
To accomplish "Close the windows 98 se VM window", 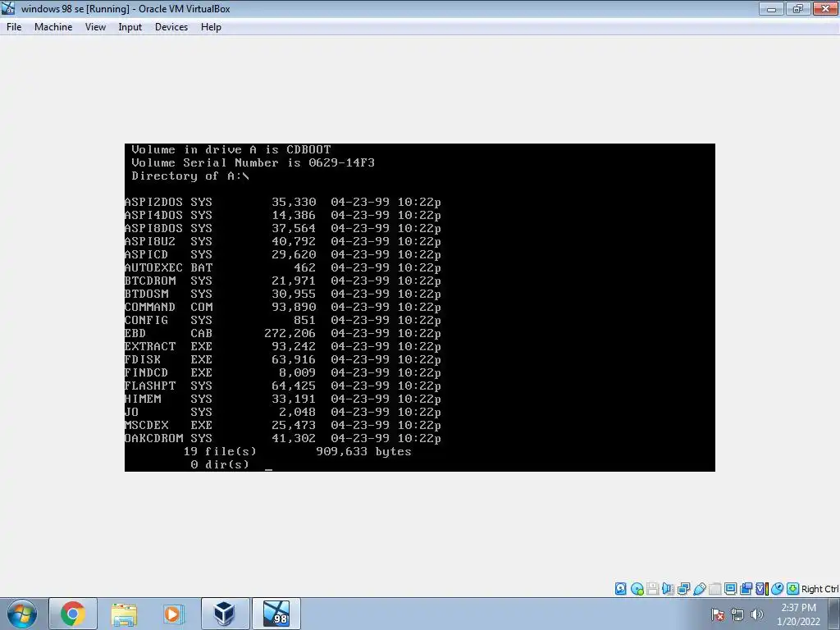I will (825, 8).
